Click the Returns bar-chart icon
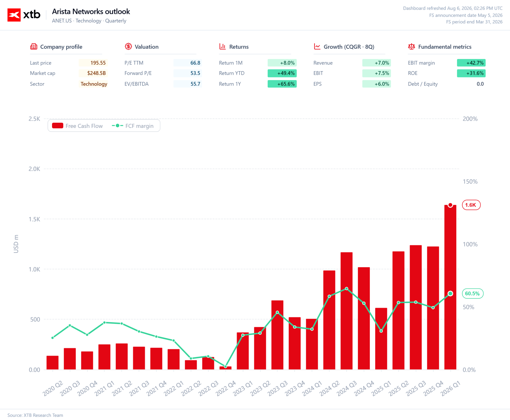 [x=223, y=47]
